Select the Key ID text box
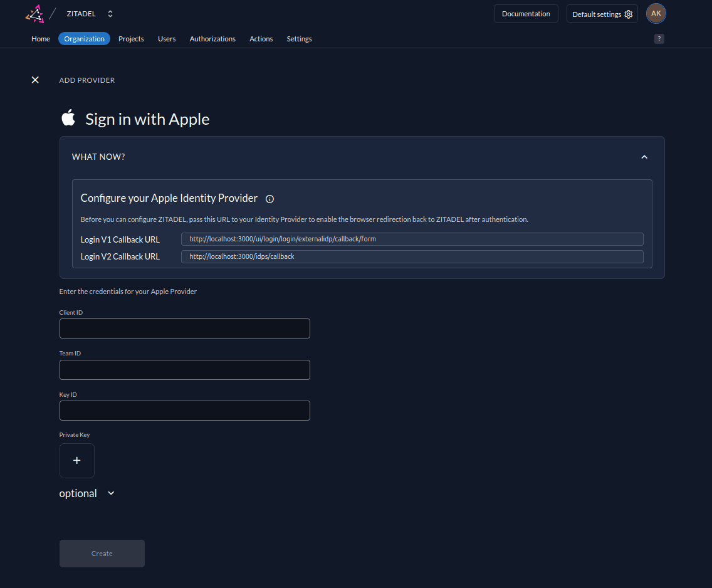The height and width of the screenshot is (588, 712). (x=184, y=411)
